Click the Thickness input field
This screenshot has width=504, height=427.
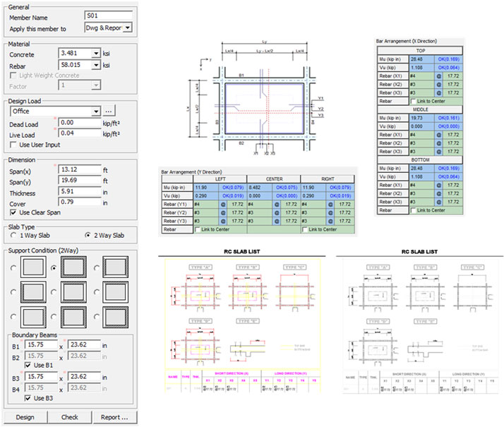pyautogui.click(x=79, y=191)
